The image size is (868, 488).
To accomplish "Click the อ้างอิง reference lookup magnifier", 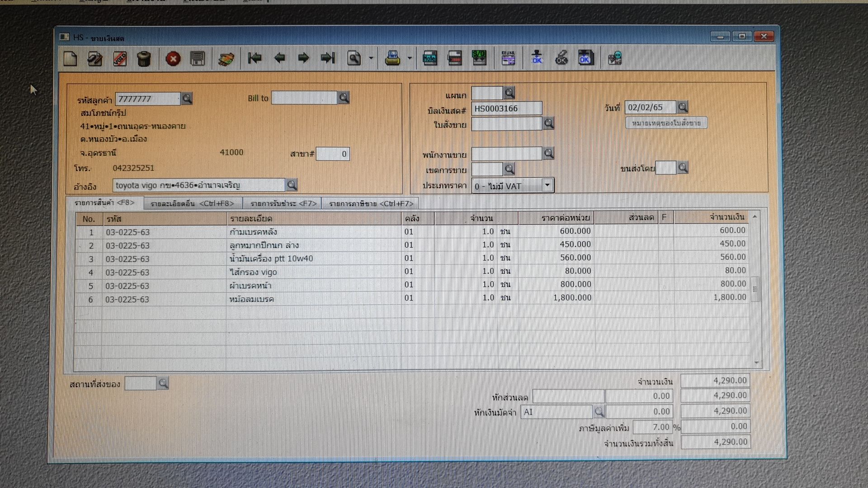I will tap(292, 185).
